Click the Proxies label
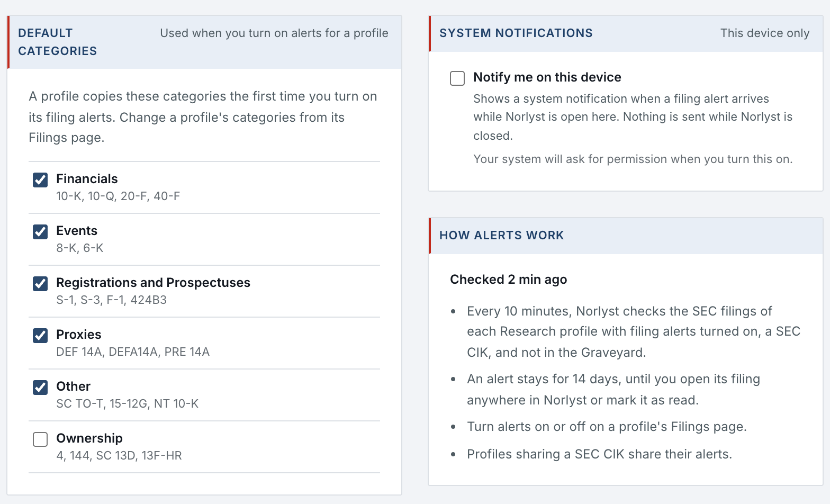The height and width of the screenshot is (504, 830). tap(78, 335)
